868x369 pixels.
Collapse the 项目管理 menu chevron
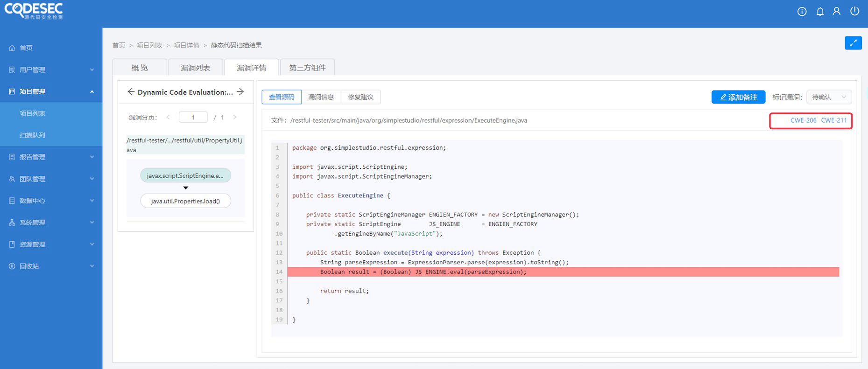[x=92, y=91]
